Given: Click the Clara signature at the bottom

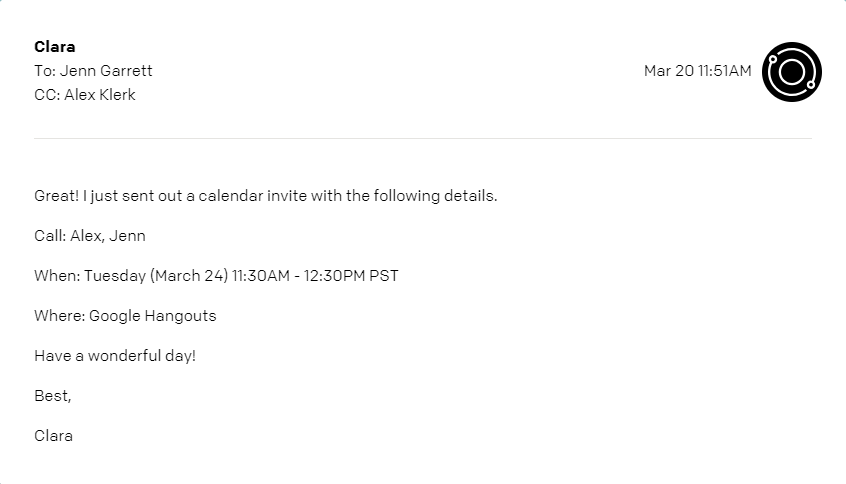Looking at the screenshot, I should click(54, 436).
